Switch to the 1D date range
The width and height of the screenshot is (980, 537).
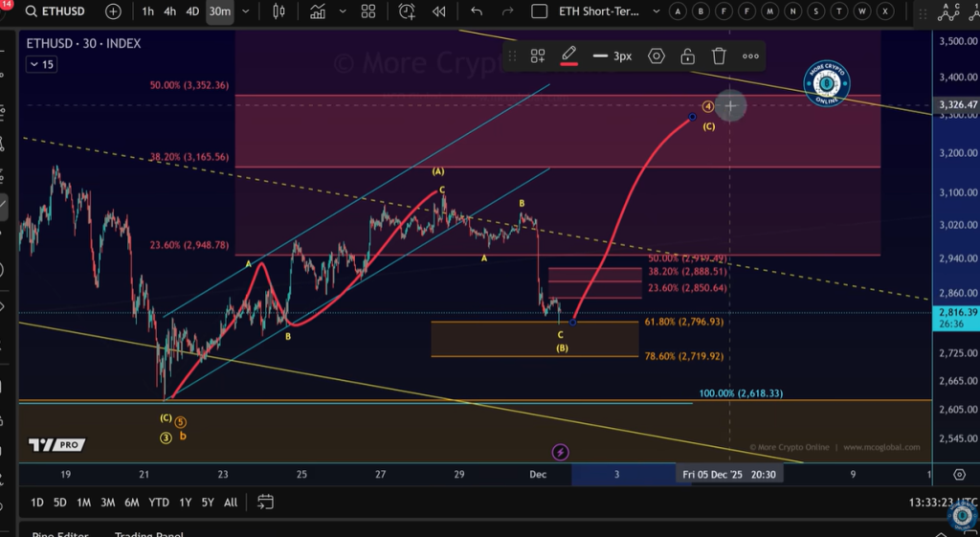[x=36, y=503]
